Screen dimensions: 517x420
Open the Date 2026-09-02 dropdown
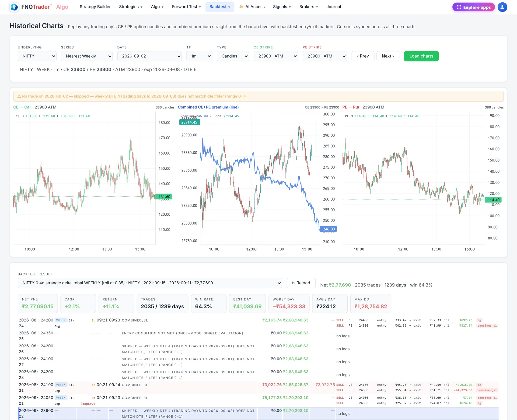click(x=149, y=56)
